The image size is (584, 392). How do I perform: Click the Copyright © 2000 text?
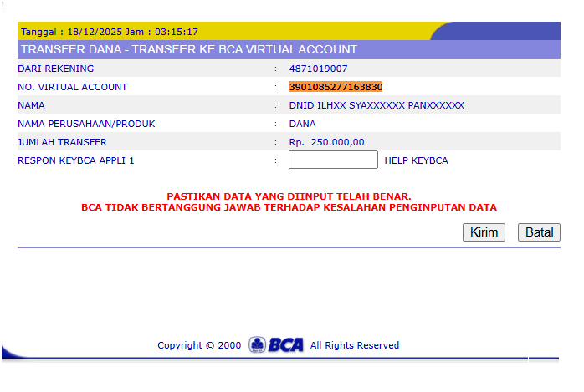pos(199,345)
